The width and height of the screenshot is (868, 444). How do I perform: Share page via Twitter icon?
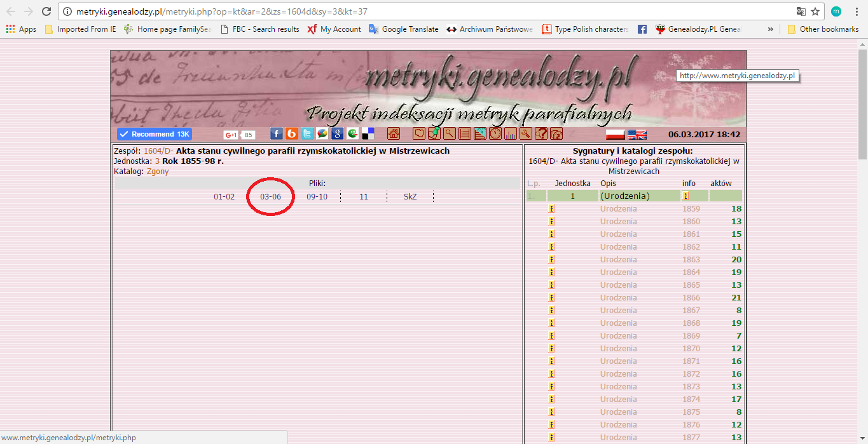(x=307, y=133)
